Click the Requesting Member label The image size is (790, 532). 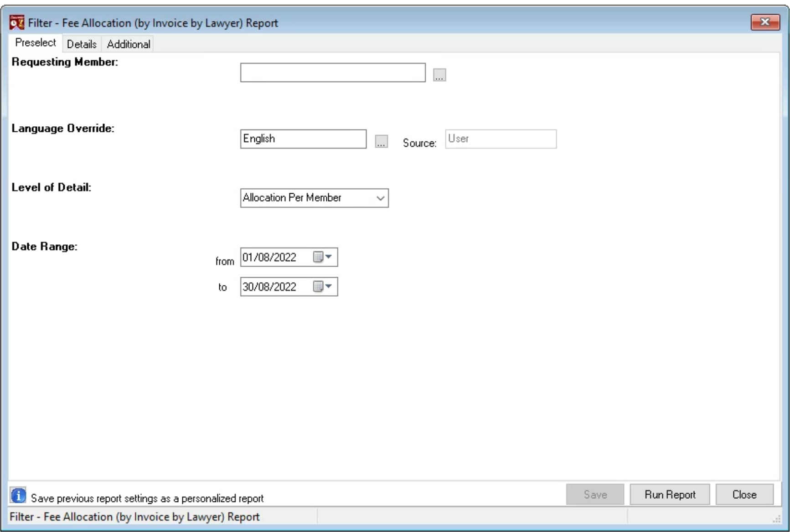click(65, 62)
